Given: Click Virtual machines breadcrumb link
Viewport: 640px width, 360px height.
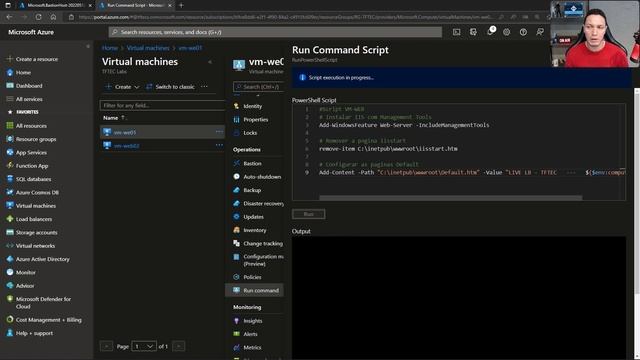Looking at the screenshot, I should point(148,48).
